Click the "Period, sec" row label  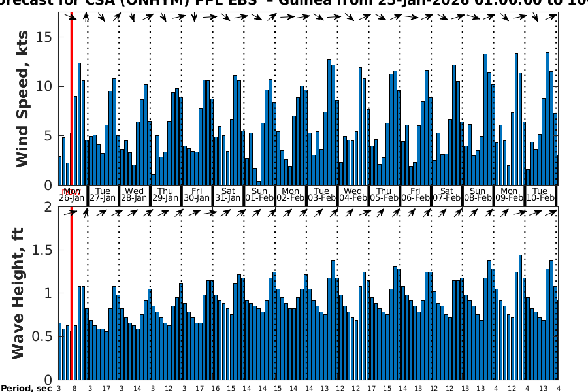(26, 389)
